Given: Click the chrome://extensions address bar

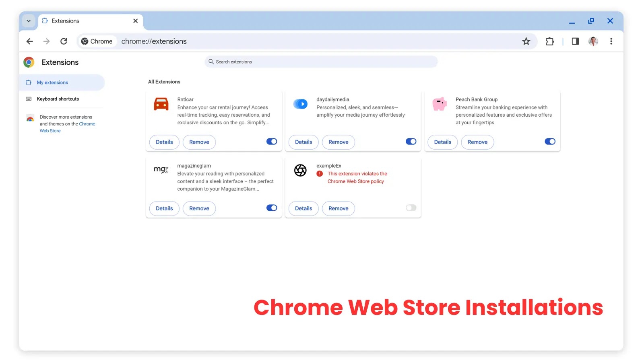Looking at the screenshot, I should coord(308,41).
